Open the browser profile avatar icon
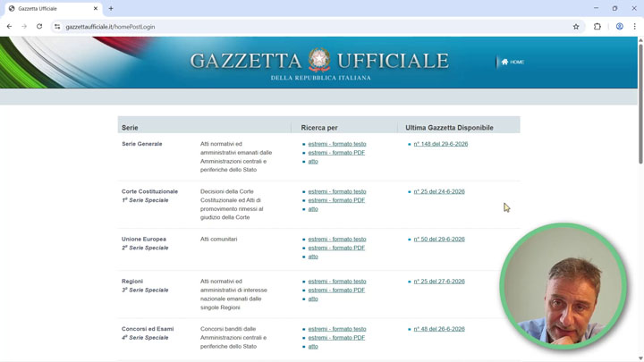 click(x=619, y=26)
